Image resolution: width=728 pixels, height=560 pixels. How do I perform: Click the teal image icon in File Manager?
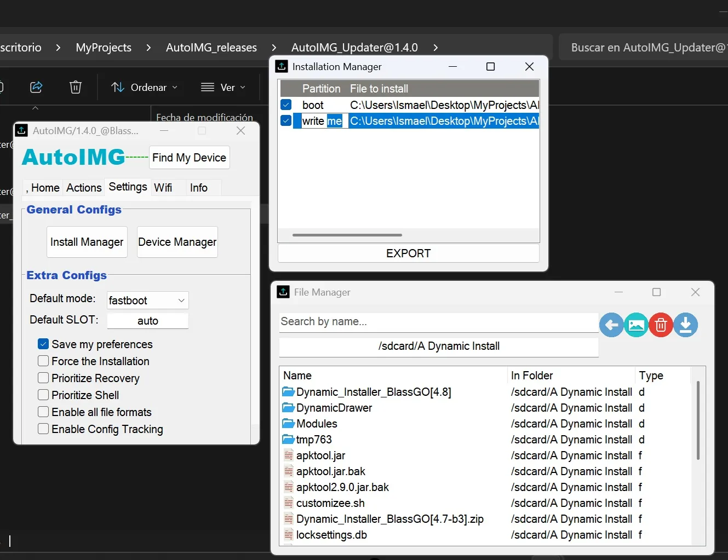click(x=636, y=325)
